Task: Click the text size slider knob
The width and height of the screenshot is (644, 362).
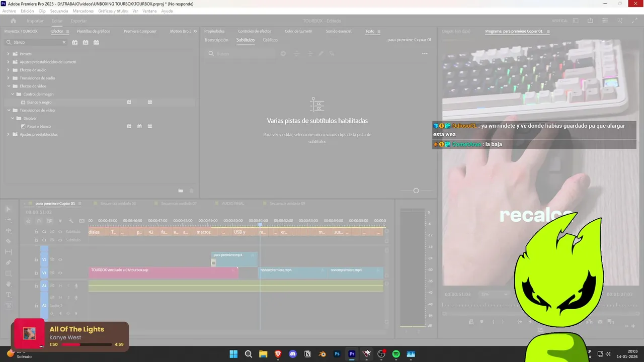Action: (x=416, y=191)
